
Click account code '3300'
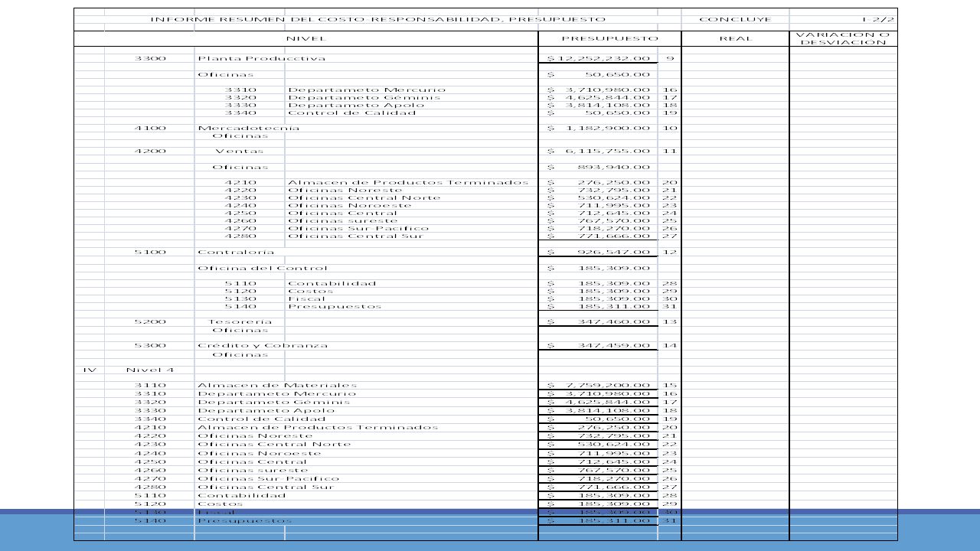pyautogui.click(x=150, y=58)
